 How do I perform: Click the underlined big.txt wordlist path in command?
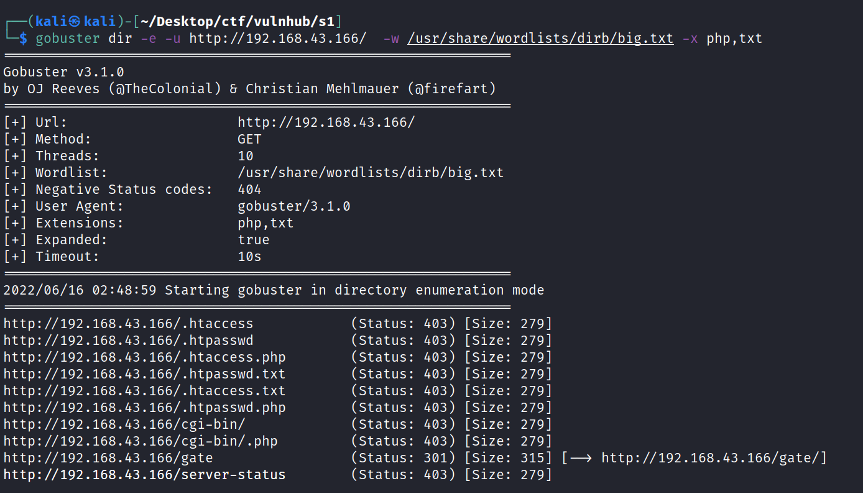(x=540, y=39)
